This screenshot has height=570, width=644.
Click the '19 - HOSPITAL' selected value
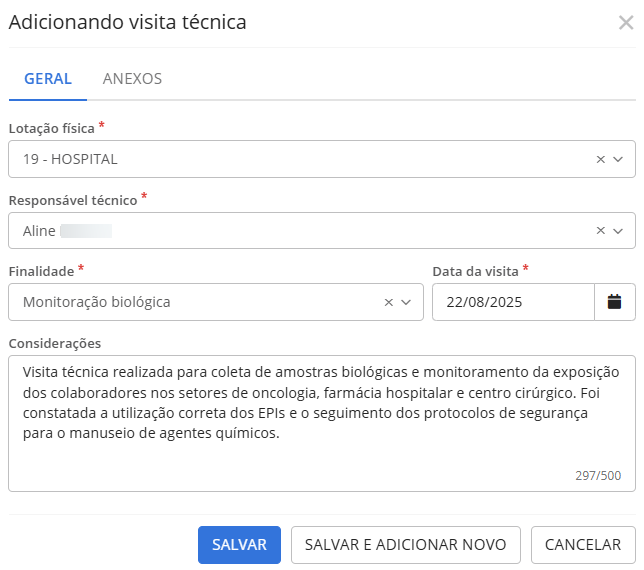[x=70, y=159]
